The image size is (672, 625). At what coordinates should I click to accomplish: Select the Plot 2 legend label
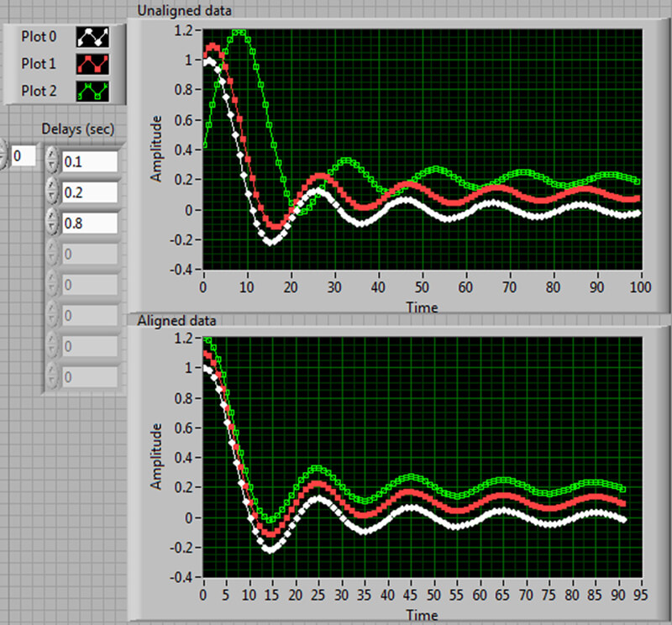coord(39,92)
